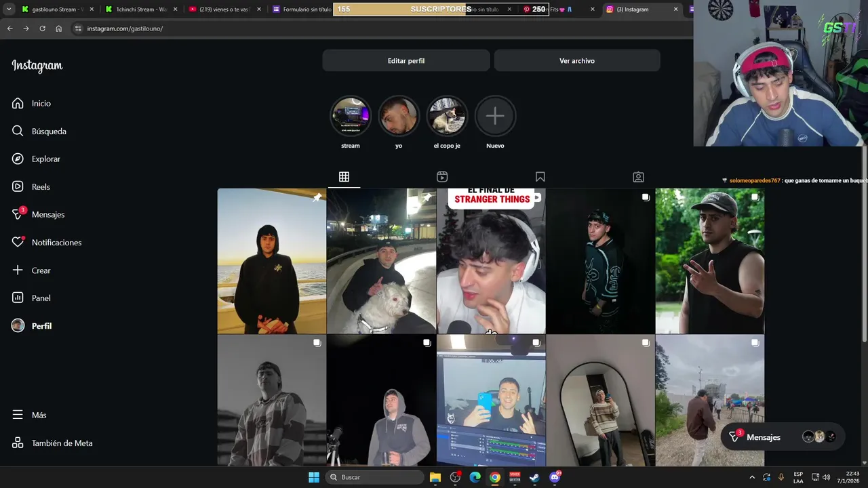868x488 pixels.
Task: Open Inicio home icon
Action: point(18,103)
